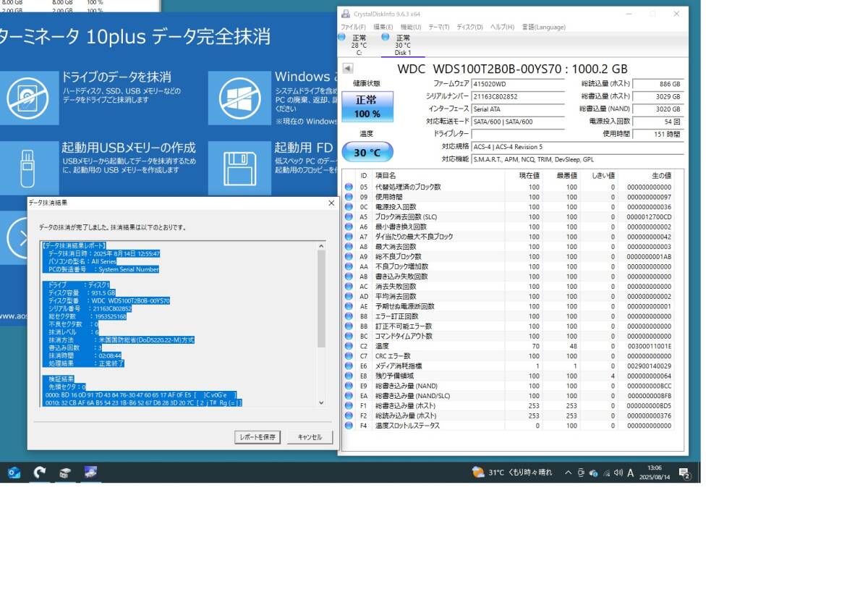
Task: Click the 総書込量 (NAND) value 3020 GB
Action: [658, 109]
